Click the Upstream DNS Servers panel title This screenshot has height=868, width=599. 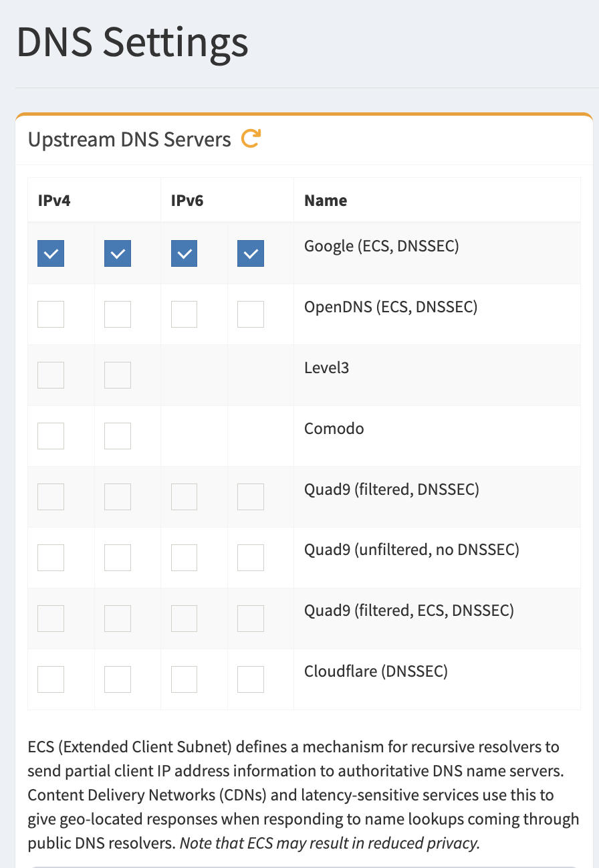129,140
